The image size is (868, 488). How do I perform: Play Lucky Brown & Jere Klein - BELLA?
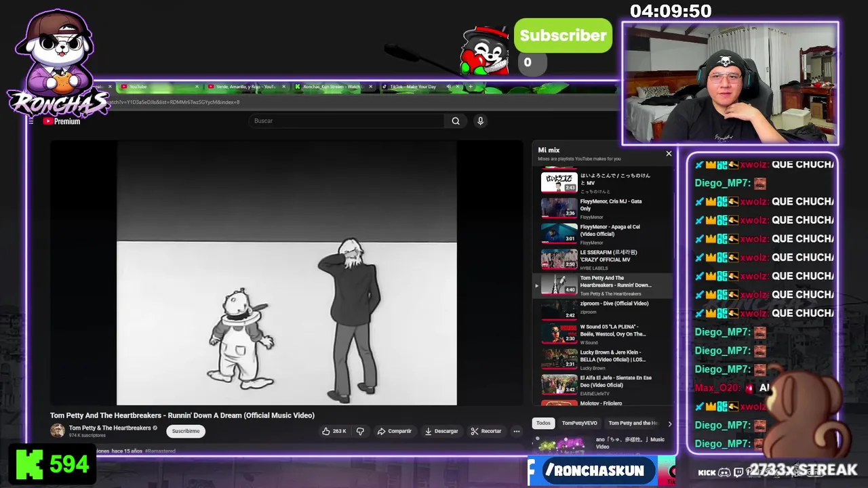[604, 359]
